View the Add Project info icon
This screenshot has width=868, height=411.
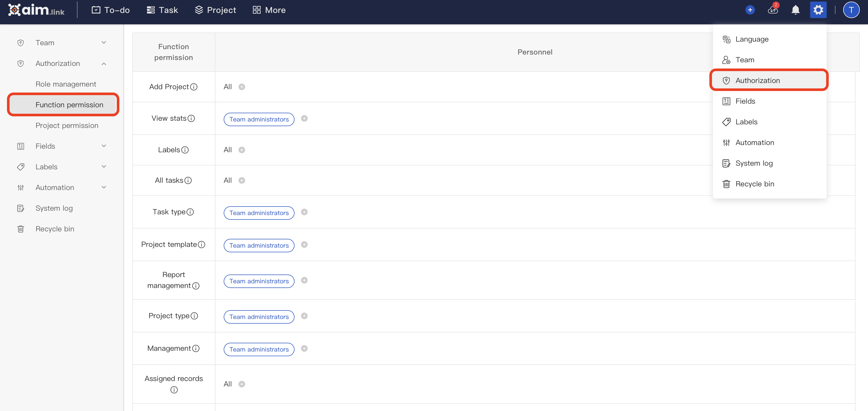[194, 87]
